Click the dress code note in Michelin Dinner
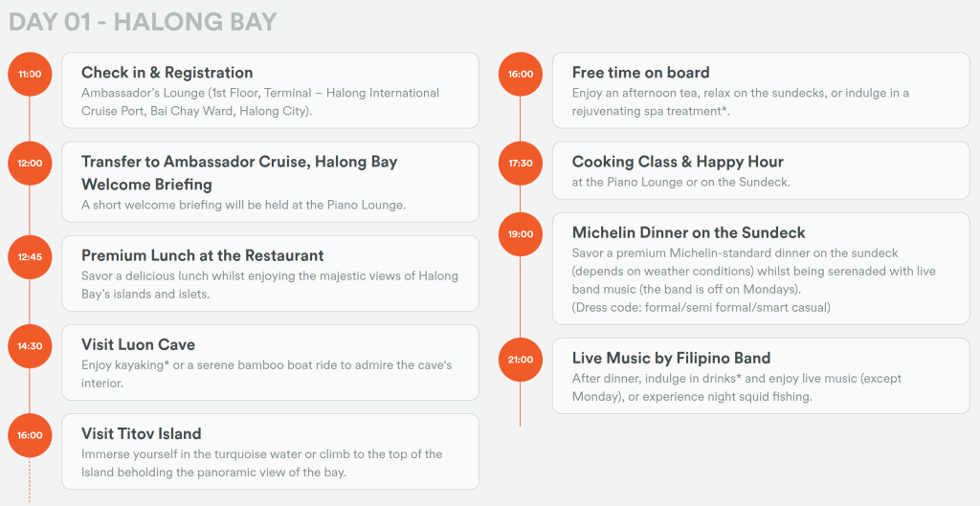 click(702, 307)
